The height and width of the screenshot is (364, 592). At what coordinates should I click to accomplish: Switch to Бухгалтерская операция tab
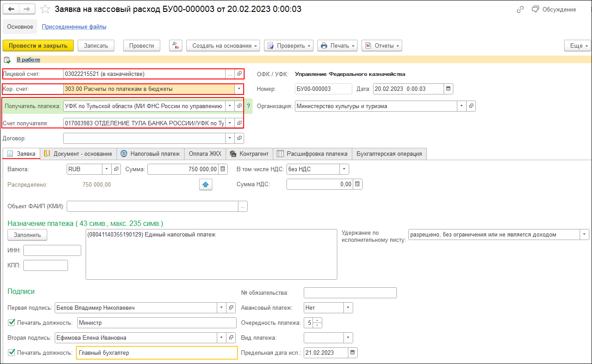click(389, 154)
